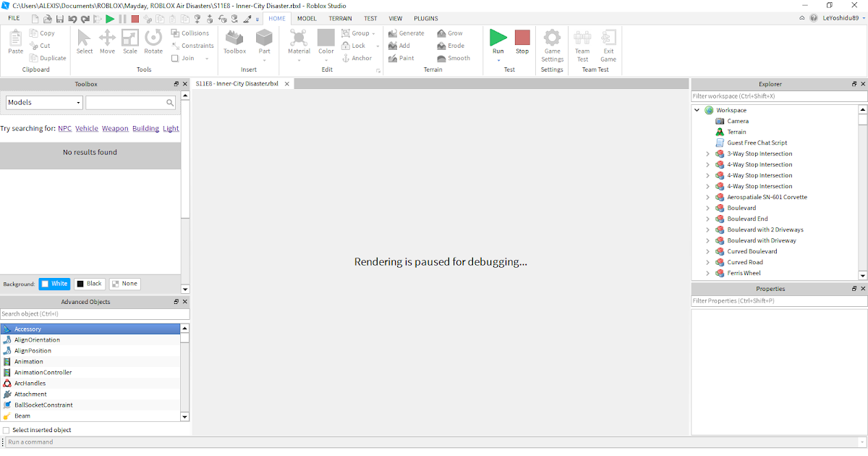Search Toolbox for NPC link
Image resolution: width=868 pixels, height=456 pixels.
[x=65, y=128]
